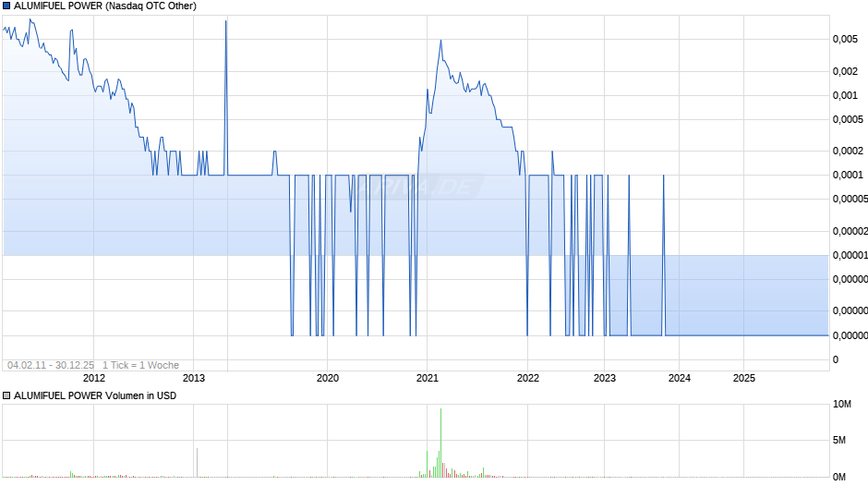Click the grey volume bar near 2013

[x=197, y=462]
